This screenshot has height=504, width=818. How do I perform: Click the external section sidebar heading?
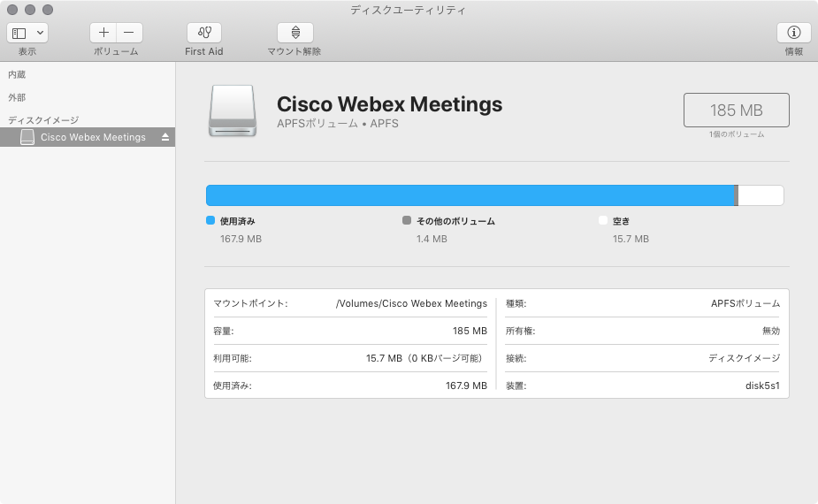17,97
